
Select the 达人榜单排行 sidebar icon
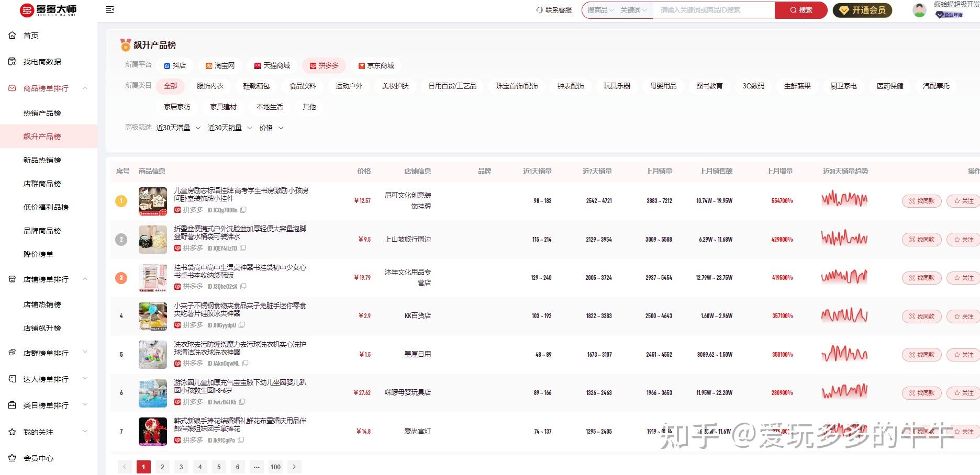(x=12, y=379)
